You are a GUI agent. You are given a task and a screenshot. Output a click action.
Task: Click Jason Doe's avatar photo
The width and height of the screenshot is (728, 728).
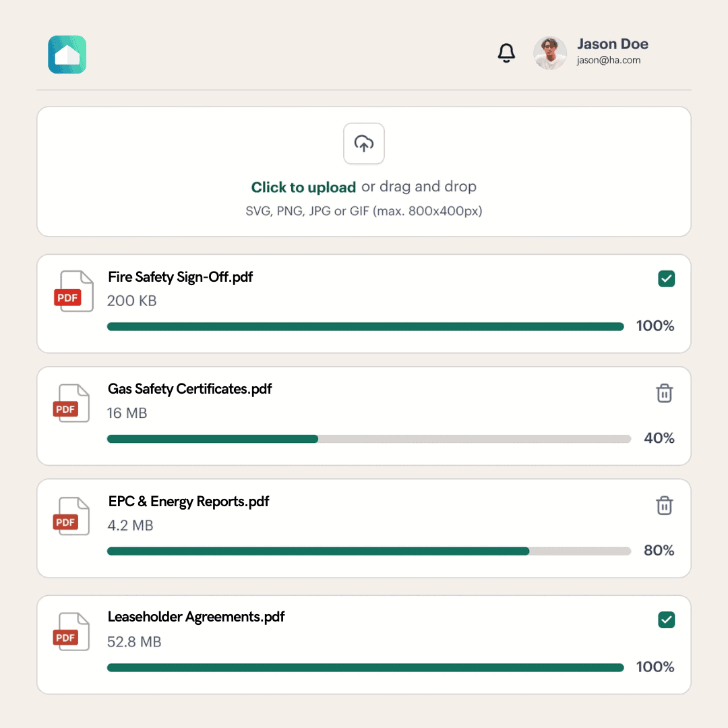(550, 53)
